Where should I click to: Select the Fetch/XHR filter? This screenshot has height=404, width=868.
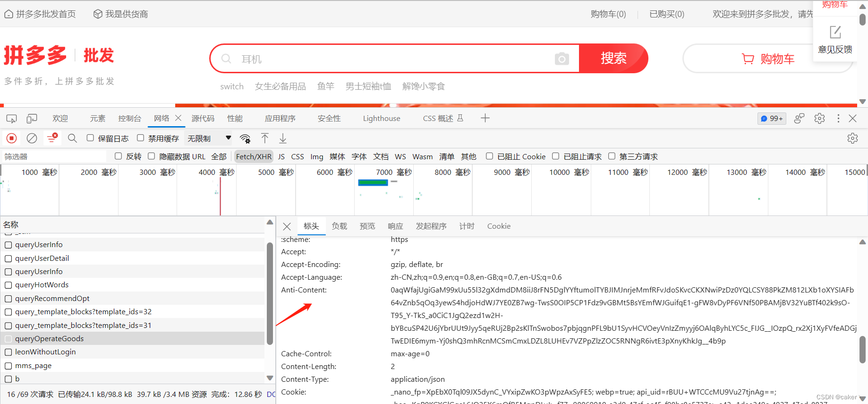pyautogui.click(x=254, y=156)
